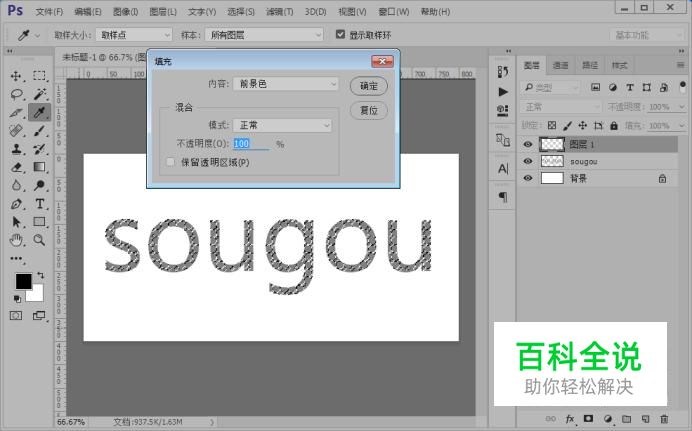Lock all layer attributes
This screenshot has height=431, width=692.
tap(614, 126)
